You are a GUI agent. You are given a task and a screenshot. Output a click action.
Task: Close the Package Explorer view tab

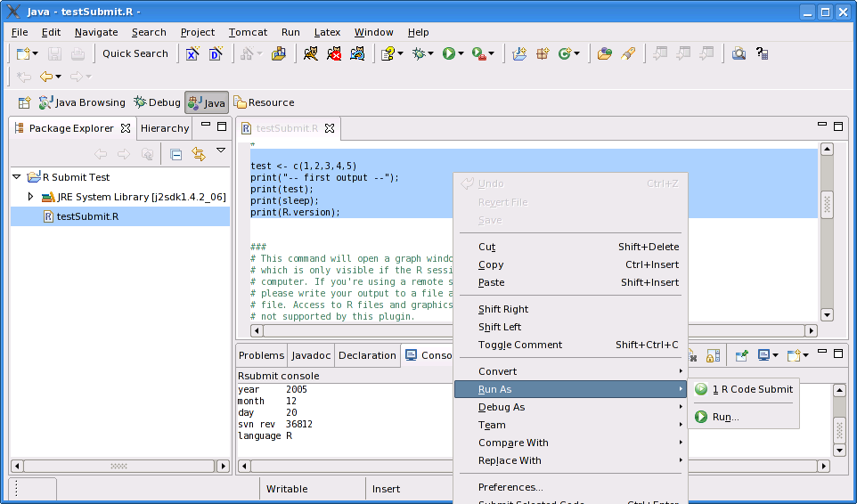point(126,128)
